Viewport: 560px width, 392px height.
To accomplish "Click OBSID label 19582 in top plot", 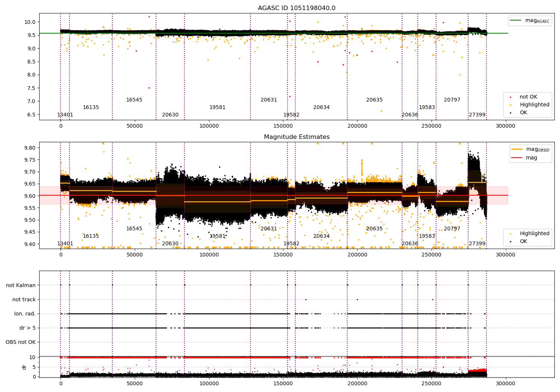I will click(291, 115).
